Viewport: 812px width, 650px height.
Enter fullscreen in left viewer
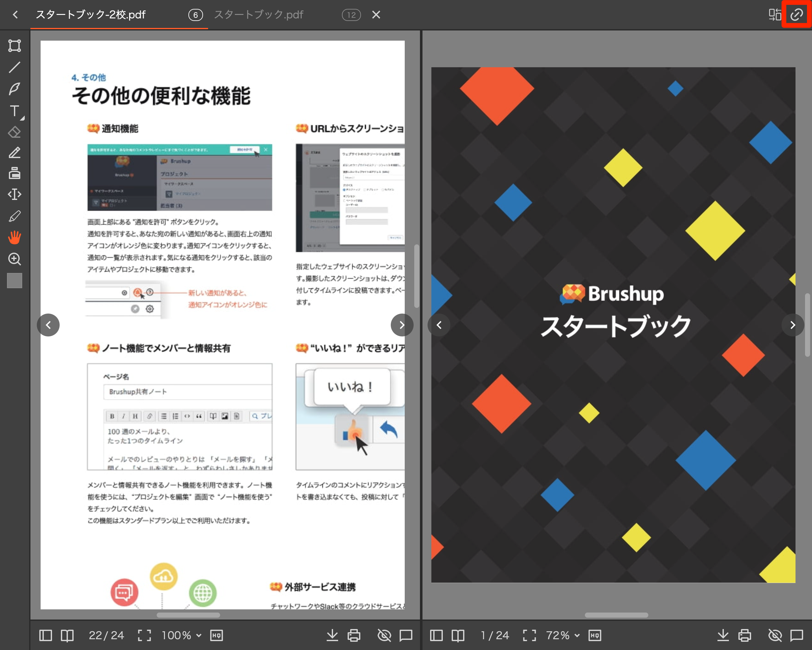point(144,635)
